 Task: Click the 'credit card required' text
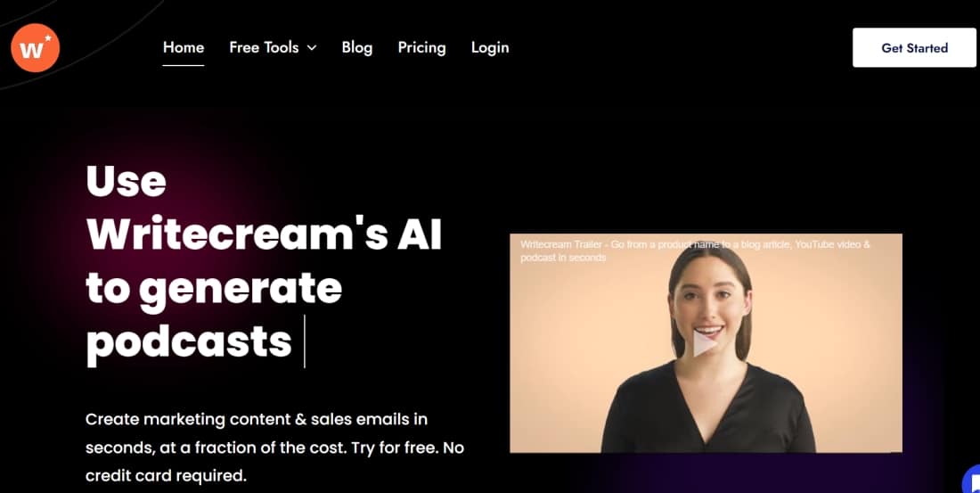[167, 475]
